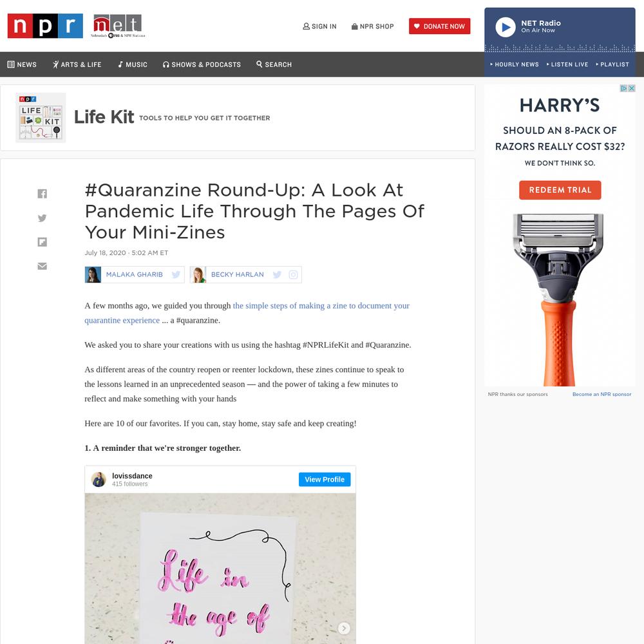Share article via Facebook icon
The height and width of the screenshot is (644, 644).
click(x=43, y=194)
